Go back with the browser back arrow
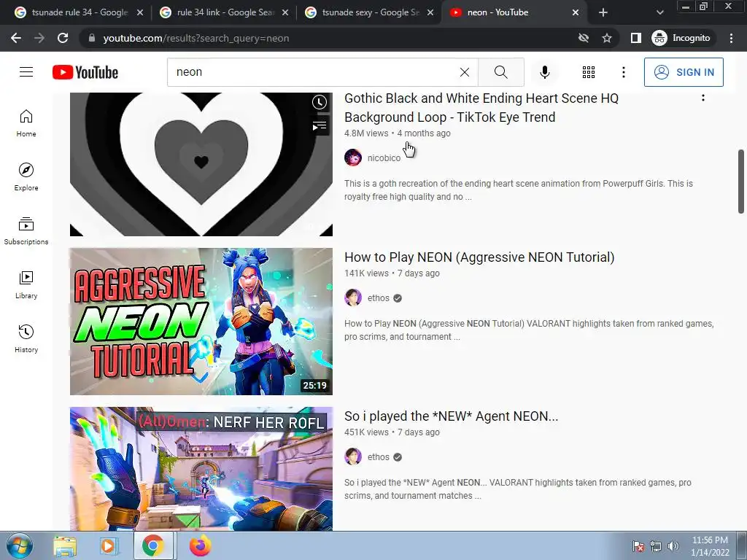This screenshot has width=747, height=560. [16, 38]
